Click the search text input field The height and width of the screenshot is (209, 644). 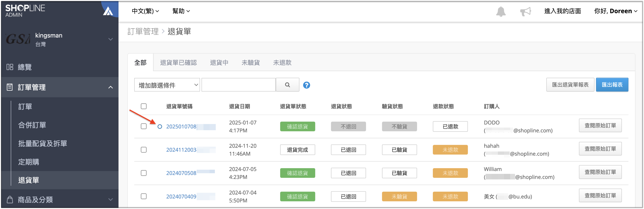tap(239, 85)
